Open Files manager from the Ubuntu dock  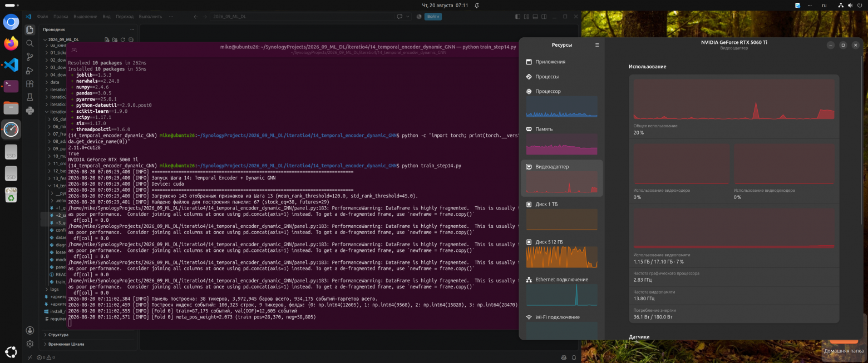click(11, 108)
